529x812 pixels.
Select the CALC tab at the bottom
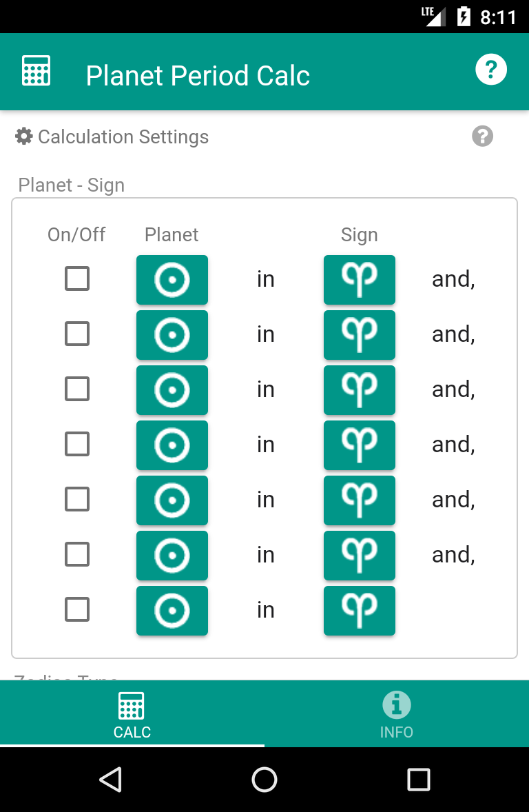point(132,713)
